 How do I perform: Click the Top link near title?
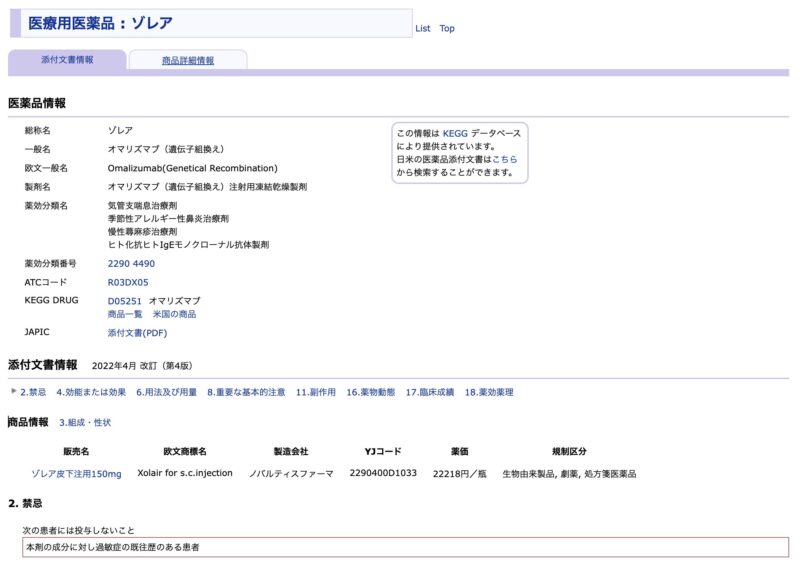tap(447, 28)
